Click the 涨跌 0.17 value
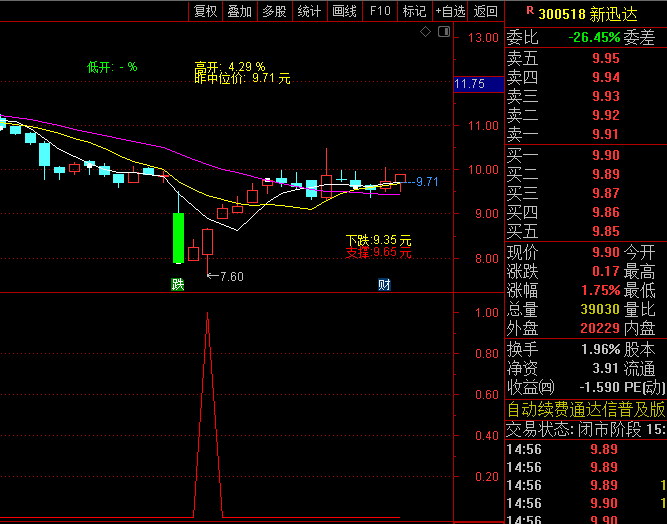This screenshot has height=524, width=667. pyautogui.click(x=606, y=271)
